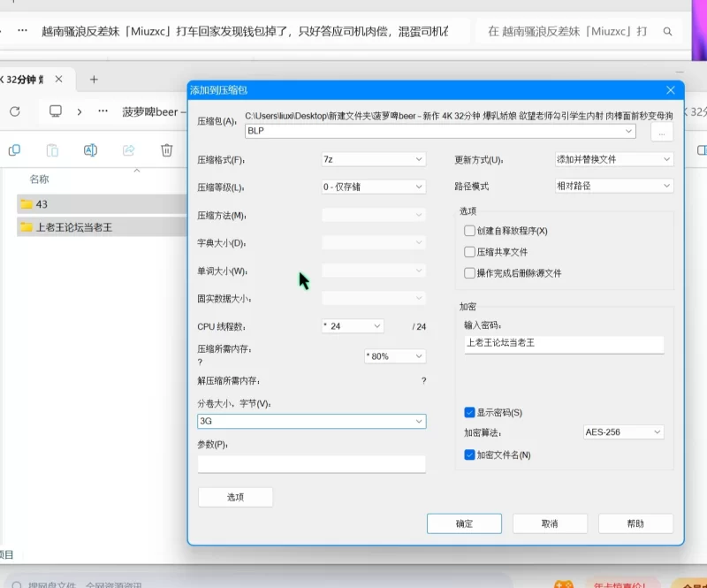Open 加密算法 dropdown showing AES-256
The height and width of the screenshot is (588, 707).
coord(623,432)
